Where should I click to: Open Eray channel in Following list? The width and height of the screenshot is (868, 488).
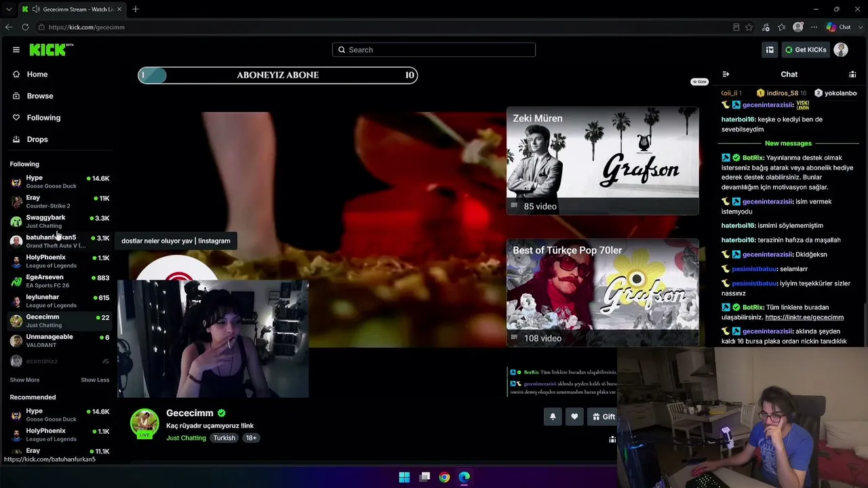60,201
